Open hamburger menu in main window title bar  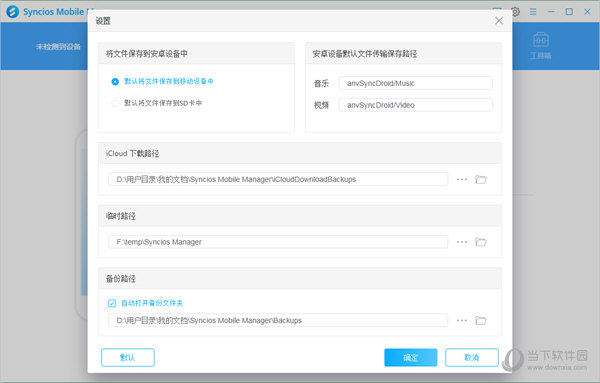click(x=533, y=12)
